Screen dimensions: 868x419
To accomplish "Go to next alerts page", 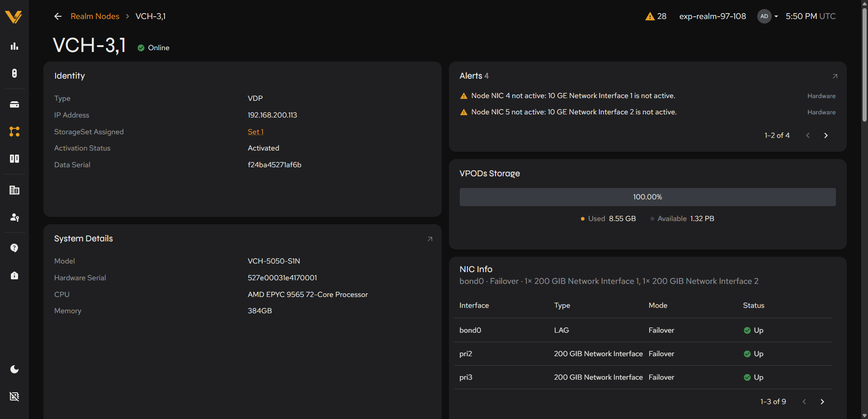I will [x=826, y=136].
